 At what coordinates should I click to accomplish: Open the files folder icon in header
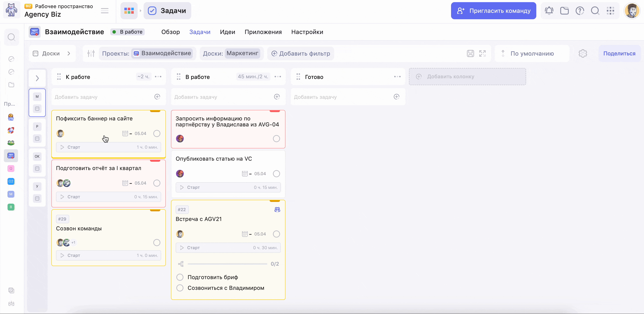point(564,11)
